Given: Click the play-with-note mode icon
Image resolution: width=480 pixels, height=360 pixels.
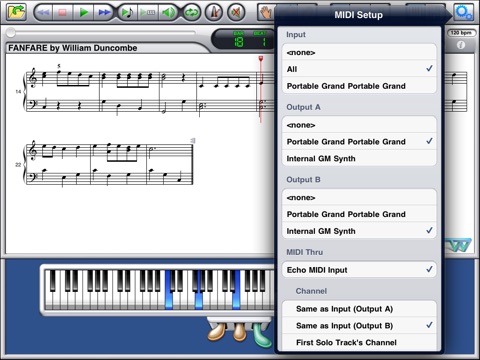Looking at the screenshot, I should (x=127, y=13).
